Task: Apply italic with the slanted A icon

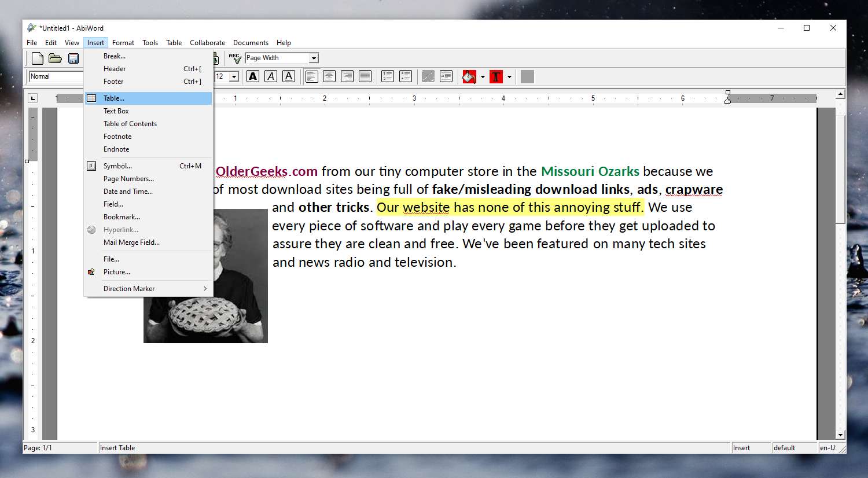Action: [271, 76]
